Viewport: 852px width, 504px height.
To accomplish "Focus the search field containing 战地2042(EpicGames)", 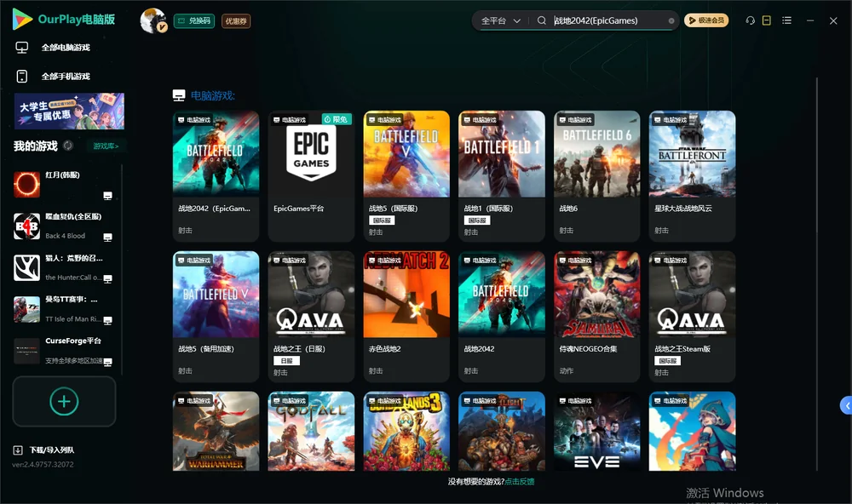I will click(x=610, y=20).
